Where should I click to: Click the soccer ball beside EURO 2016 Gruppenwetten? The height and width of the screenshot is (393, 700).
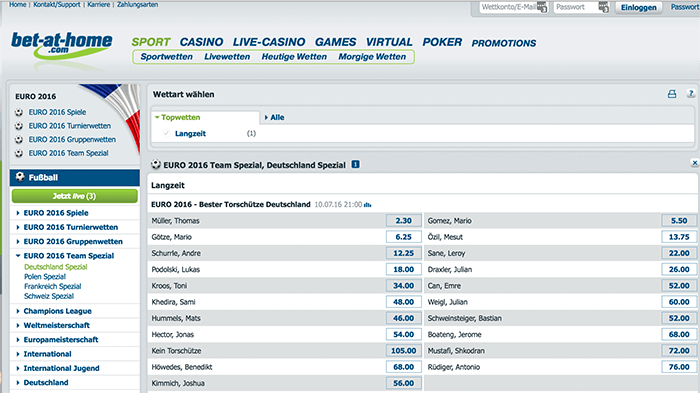(19, 139)
